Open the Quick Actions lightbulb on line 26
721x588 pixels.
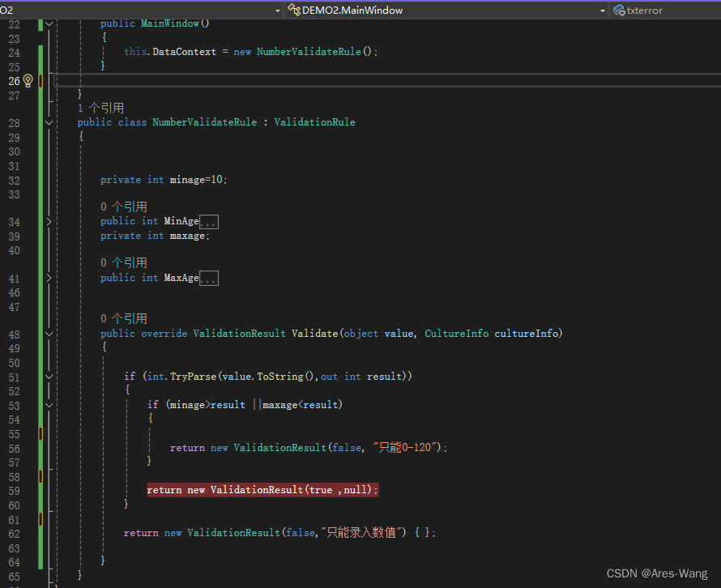[28, 80]
